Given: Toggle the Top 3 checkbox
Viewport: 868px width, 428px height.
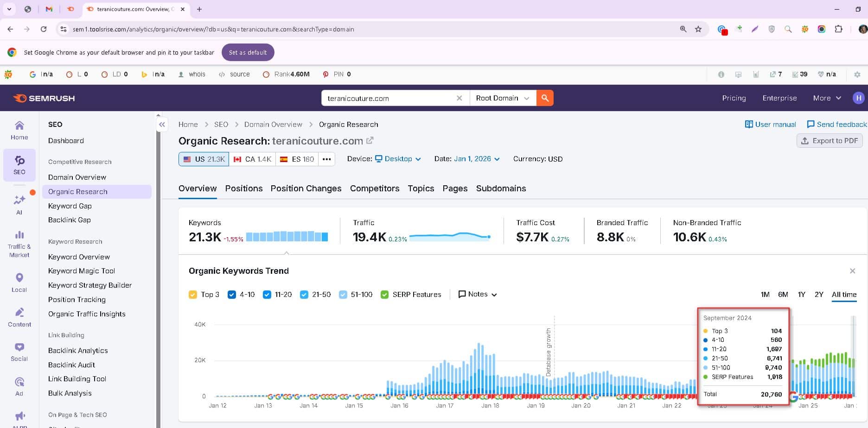Looking at the screenshot, I should (193, 295).
